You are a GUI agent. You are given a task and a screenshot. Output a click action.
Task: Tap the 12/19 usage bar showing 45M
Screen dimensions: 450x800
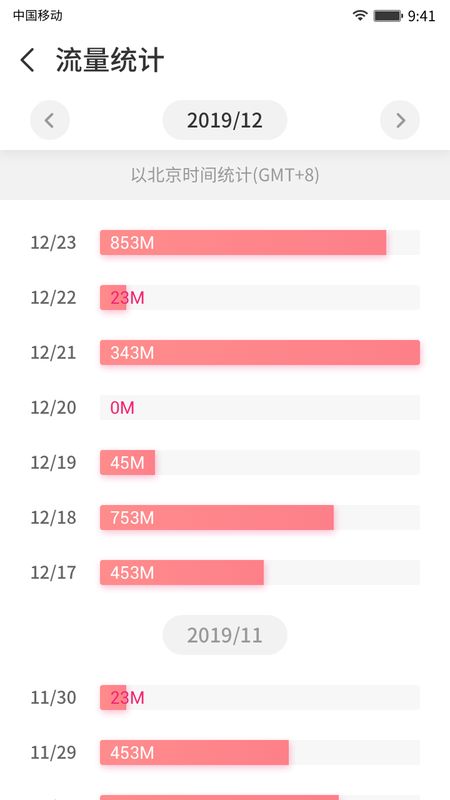pos(260,463)
